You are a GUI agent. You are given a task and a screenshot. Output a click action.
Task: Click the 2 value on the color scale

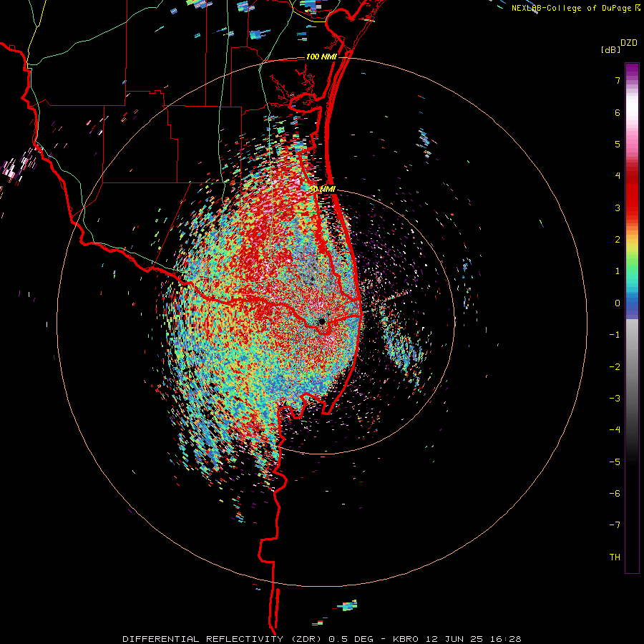(x=618, y=240)
